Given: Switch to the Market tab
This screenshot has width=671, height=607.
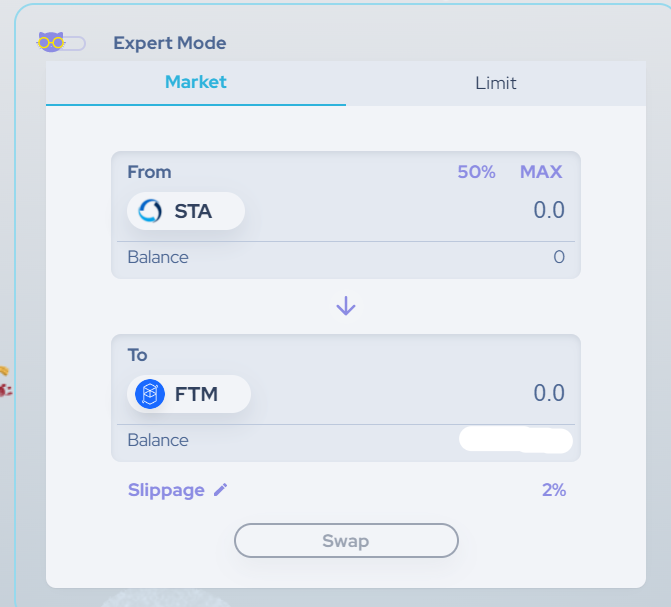Looking at the screenshot, I should point(196,82).
